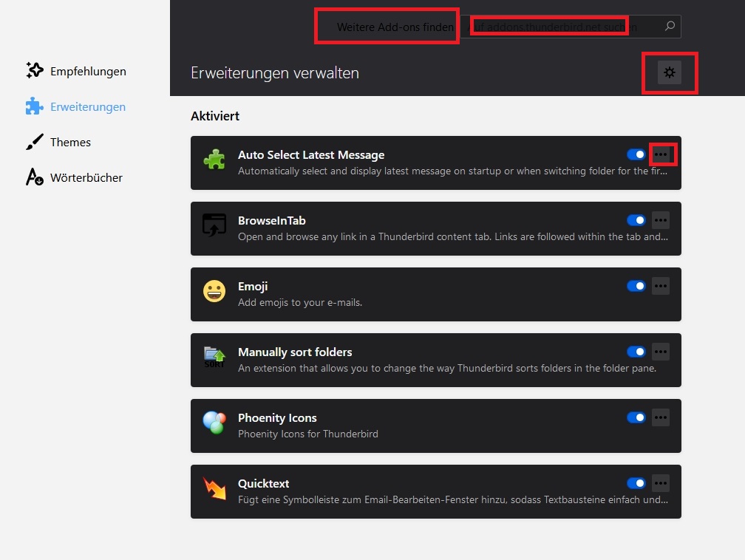745x560 pixels.
Task: Click the Wörterbücher dictionary icon
Action: coord(35,177)
